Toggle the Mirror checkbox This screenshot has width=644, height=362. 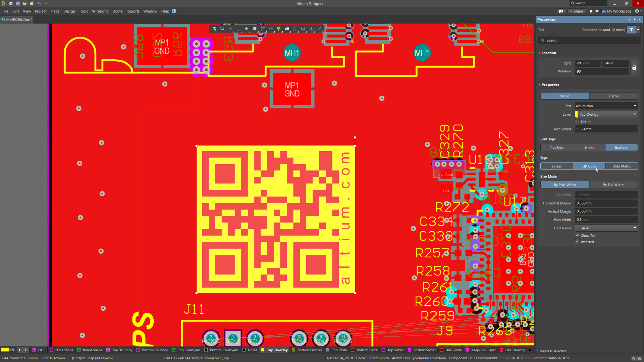[577, 122]
